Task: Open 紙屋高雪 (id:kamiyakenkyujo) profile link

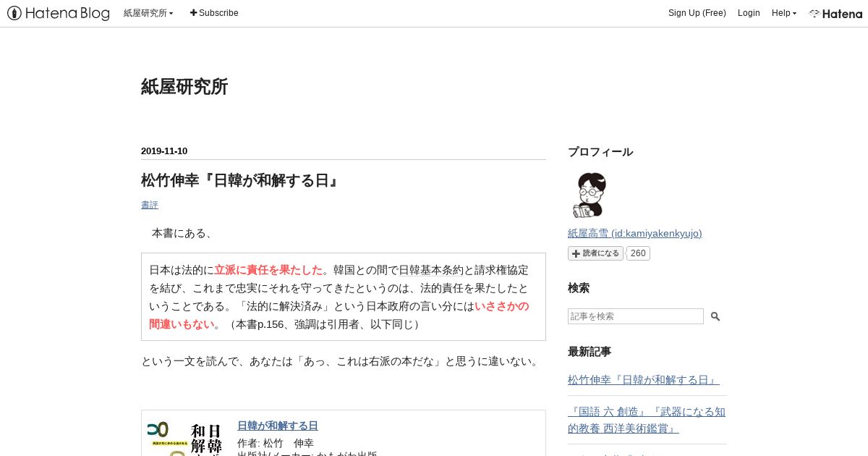Action: click(635, 233)
